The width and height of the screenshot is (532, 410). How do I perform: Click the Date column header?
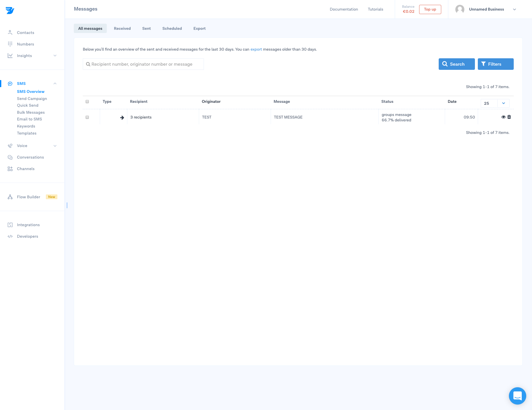(x=452, y=102)
